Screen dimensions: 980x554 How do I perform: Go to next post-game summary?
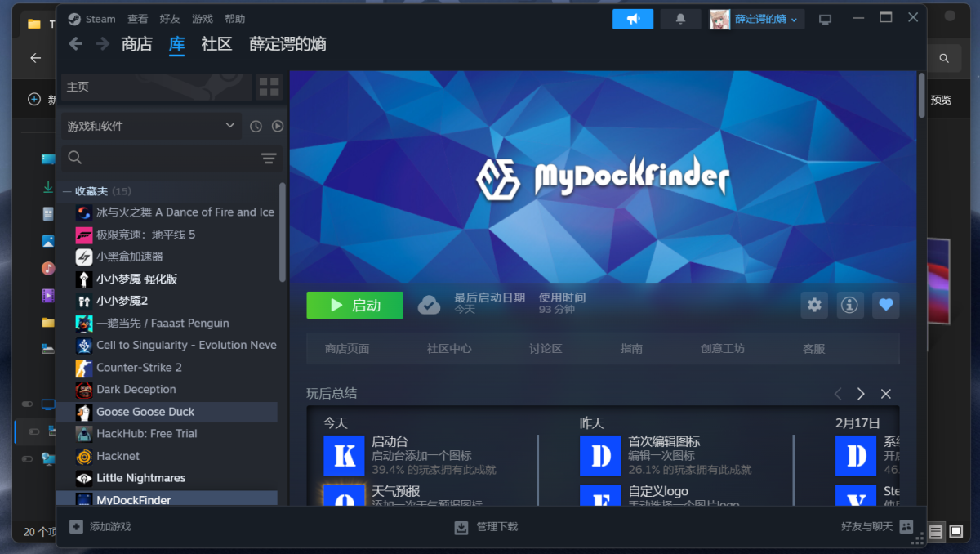click(861, 394)
